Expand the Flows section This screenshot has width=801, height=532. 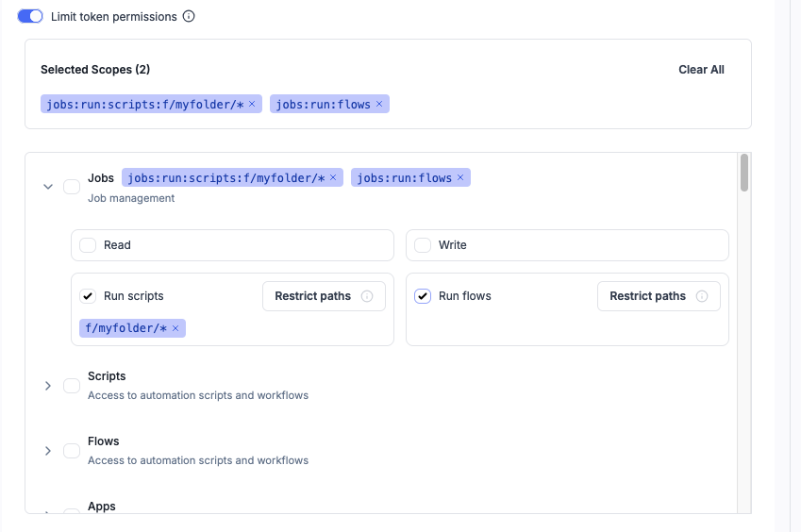coord(47,451)
